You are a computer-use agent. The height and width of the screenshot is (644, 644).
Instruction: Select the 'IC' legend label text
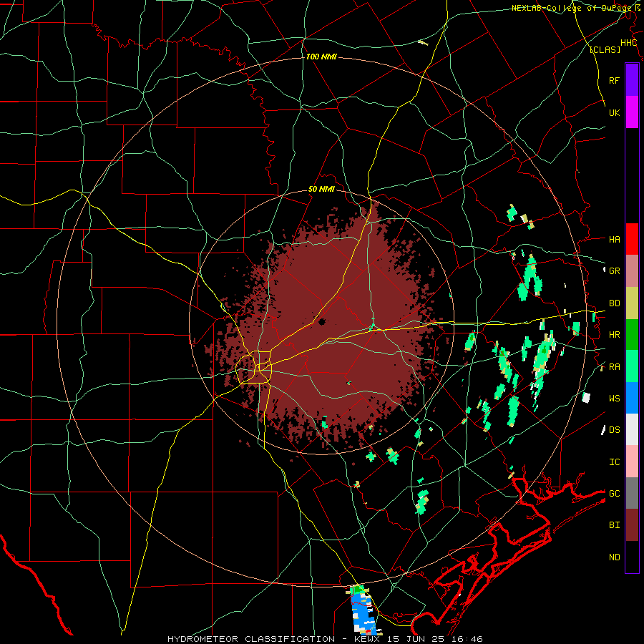pos(614,462)
